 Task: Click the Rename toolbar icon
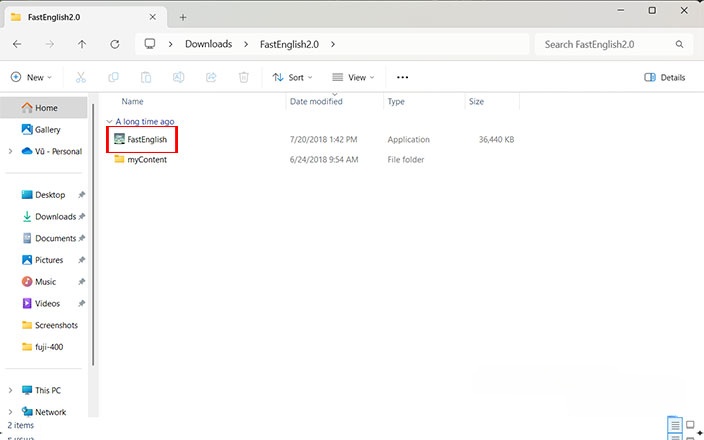coord(178,77)
